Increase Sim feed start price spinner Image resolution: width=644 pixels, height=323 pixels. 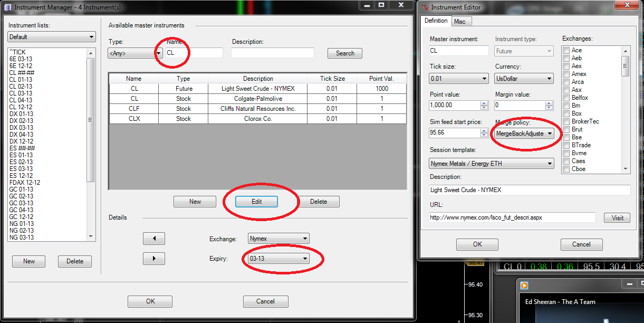(x=484, y=130)
